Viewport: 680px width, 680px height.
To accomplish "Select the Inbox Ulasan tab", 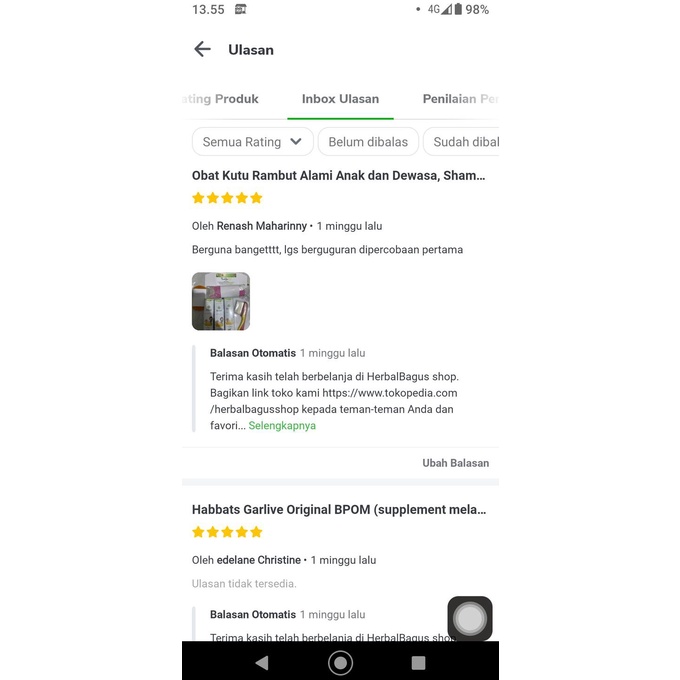I will pos(340,99).
